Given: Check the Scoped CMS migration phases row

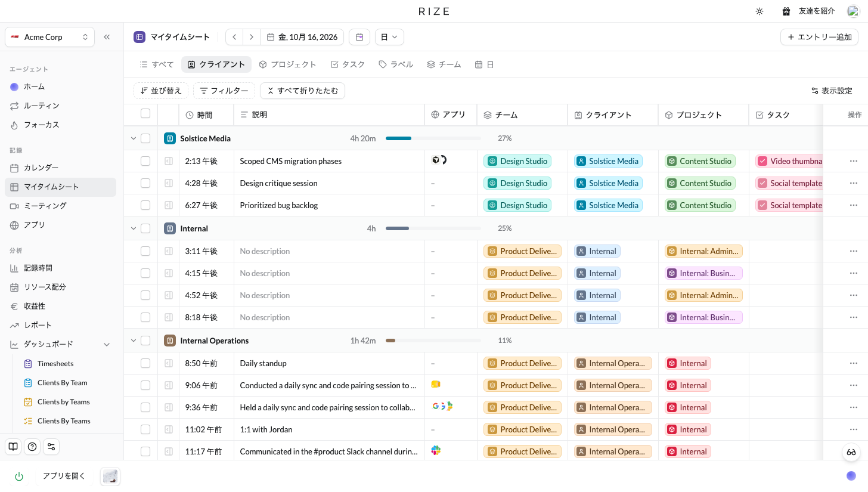Looking at the screenshot, I should pos(145,161).
